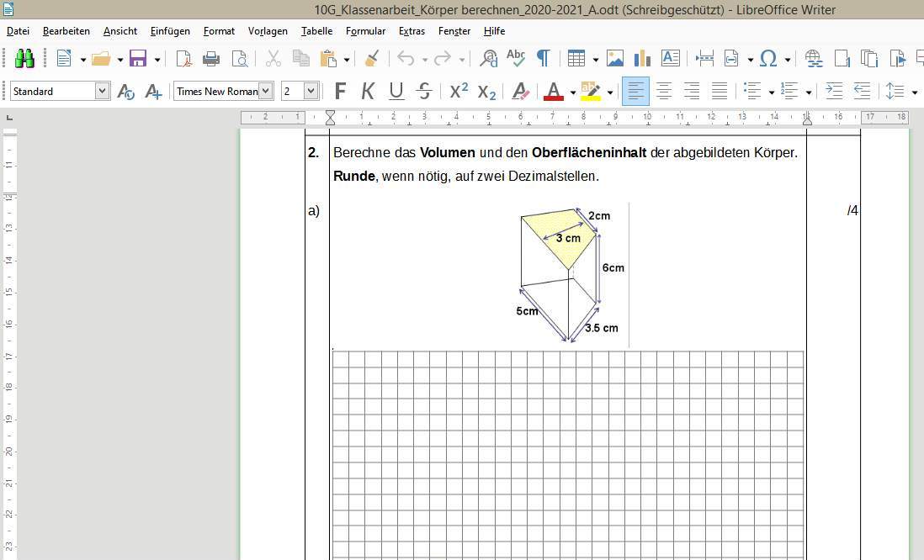Center the paragraph horizontally
This screenshot has width=924, height=560.
pyautogui.click(x=663, y=92)
